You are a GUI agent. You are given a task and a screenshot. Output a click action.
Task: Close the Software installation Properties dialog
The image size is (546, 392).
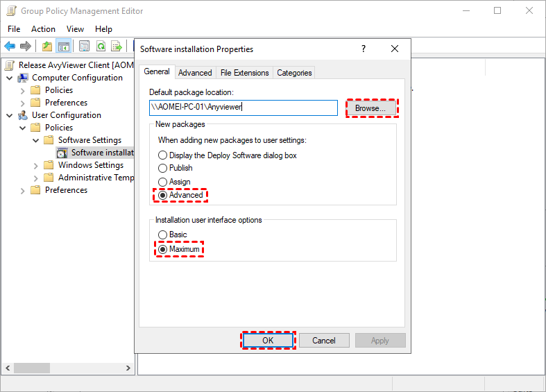(395, 49)
